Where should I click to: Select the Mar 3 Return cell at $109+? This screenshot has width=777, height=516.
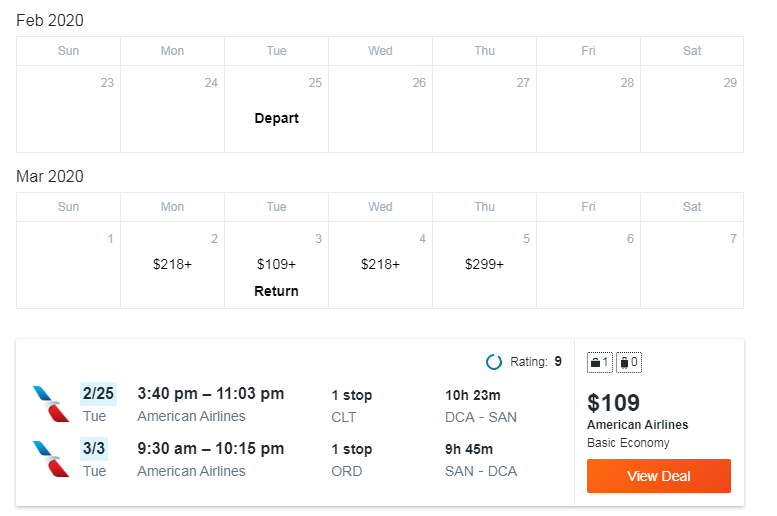(x=277, y=265)
